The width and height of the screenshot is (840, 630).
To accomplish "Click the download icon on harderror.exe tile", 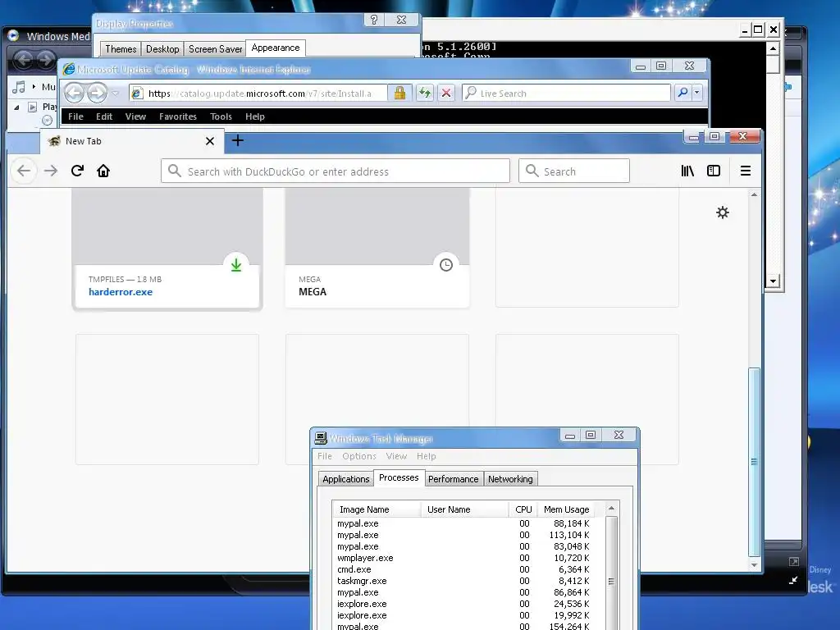I will pyautogui.click(x=236, y=265).
